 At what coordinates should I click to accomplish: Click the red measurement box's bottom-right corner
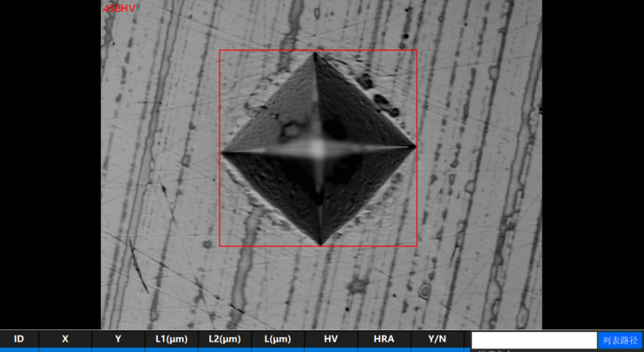point(417,246)
